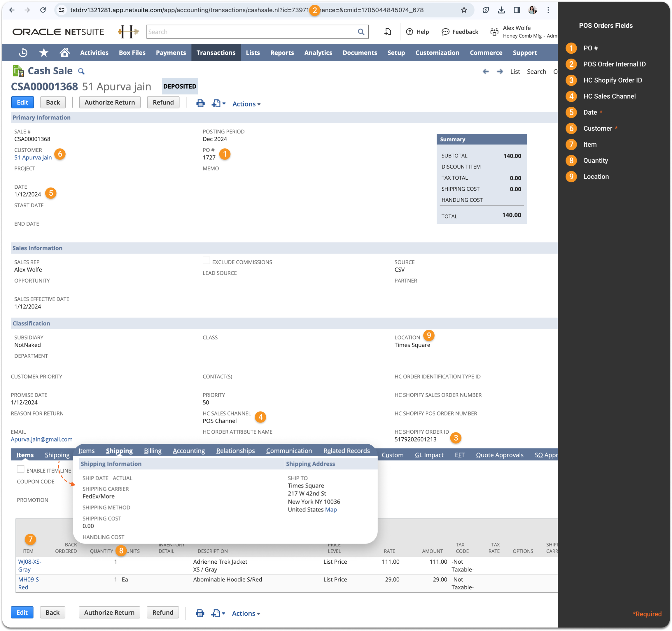Click the bottom printer icon
This screenshot has height=631, width=672.
pos(200,613)
